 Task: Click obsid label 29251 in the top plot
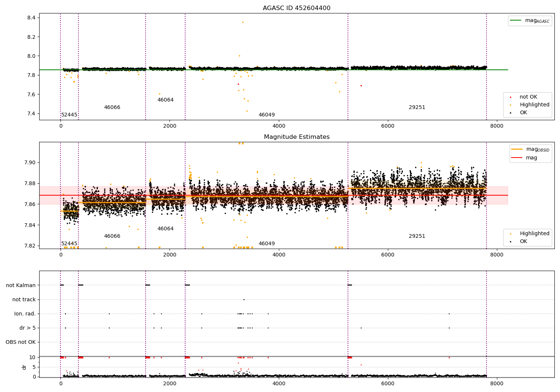417,108
